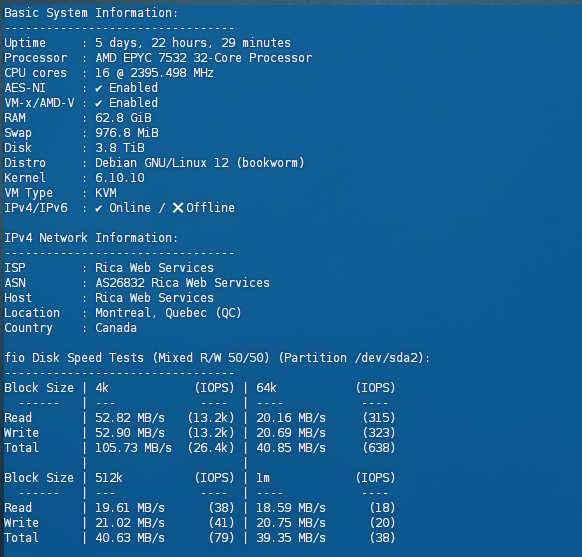Select 4k total speed '105.73 MB/s'
Viewport: 582px width, 557px height.
coord(134,448)
